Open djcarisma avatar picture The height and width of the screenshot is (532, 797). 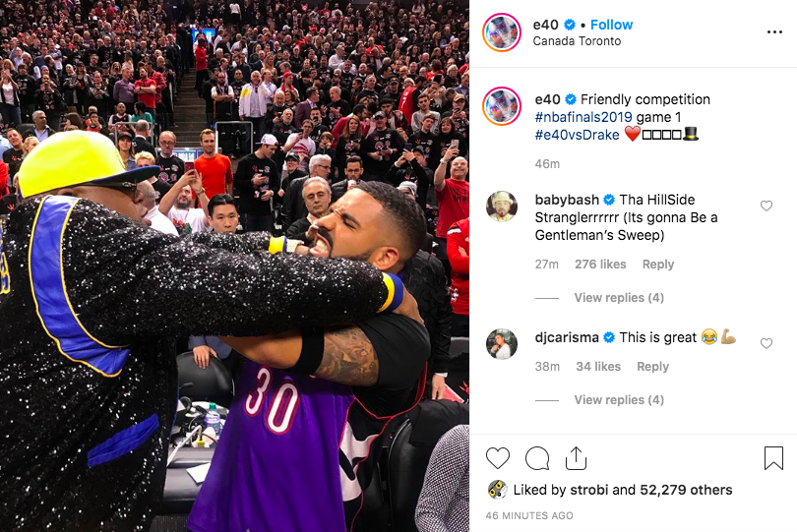pos(502,344)
